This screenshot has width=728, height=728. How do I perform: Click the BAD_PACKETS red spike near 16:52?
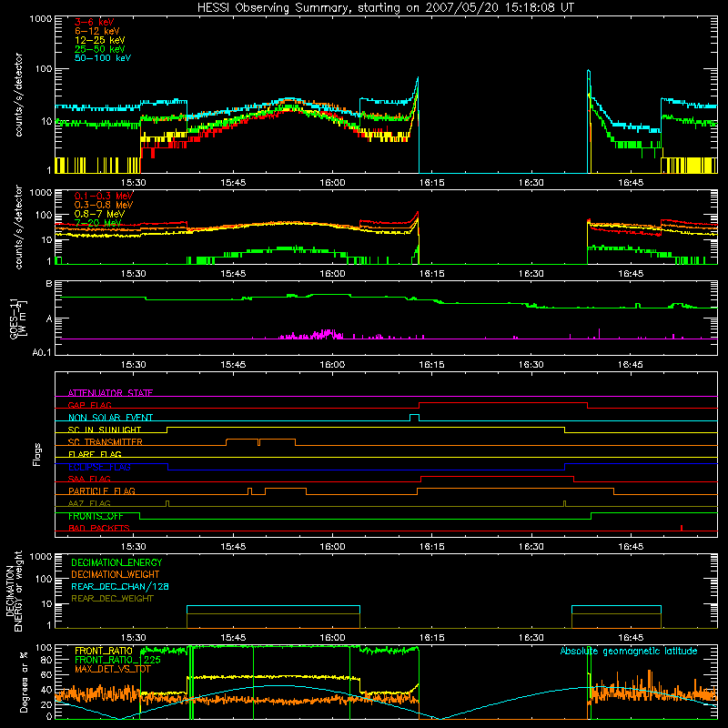681,528
